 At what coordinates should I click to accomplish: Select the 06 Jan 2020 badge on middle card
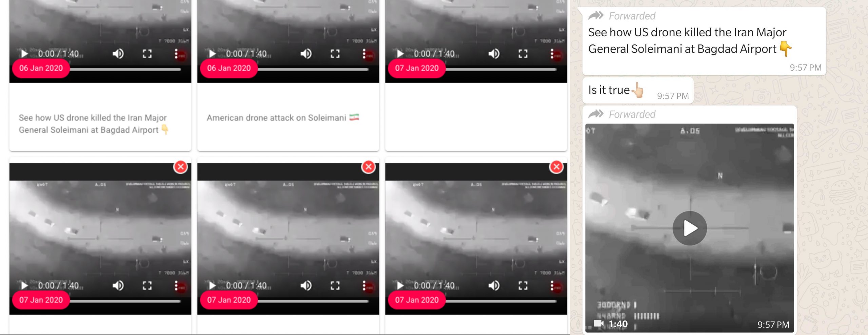coord(229,68)
